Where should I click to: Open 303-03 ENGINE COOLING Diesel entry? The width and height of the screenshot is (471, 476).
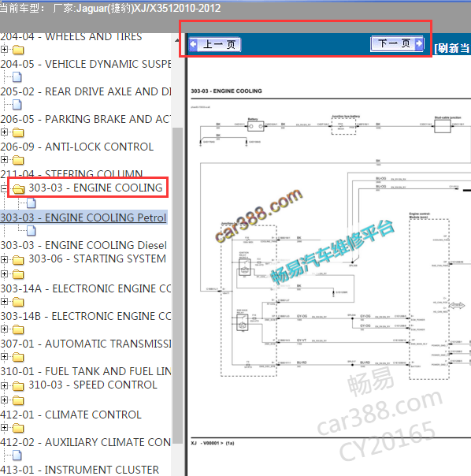click(83, 245)
